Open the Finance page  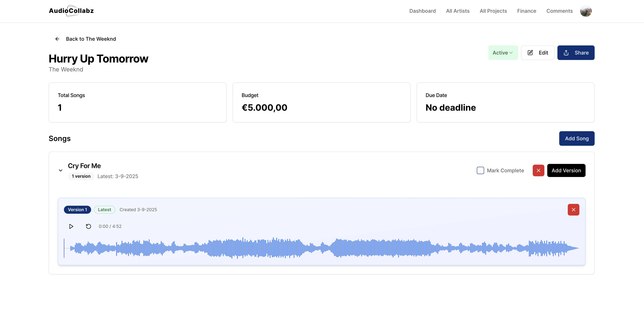527,11
